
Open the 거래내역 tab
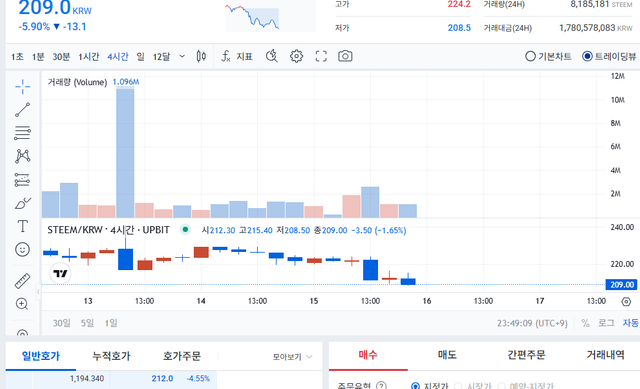605,355
